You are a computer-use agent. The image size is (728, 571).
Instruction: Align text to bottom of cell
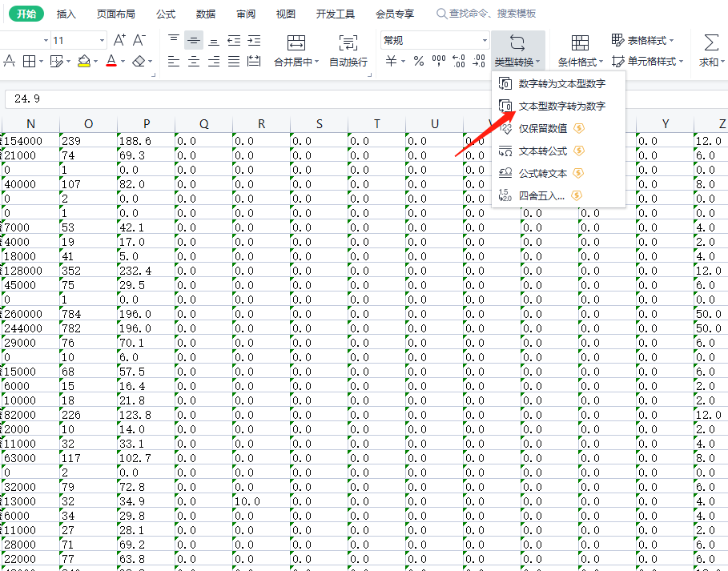click(x=214, y=41)
